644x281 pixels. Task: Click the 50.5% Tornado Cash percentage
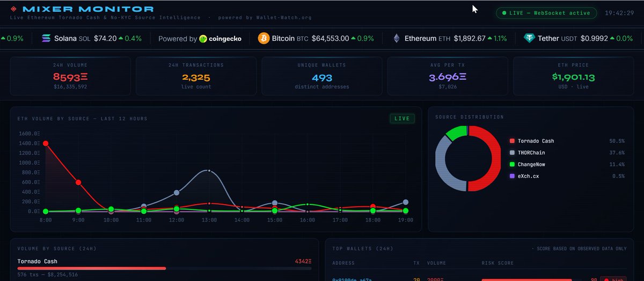[x=618, y=141]
